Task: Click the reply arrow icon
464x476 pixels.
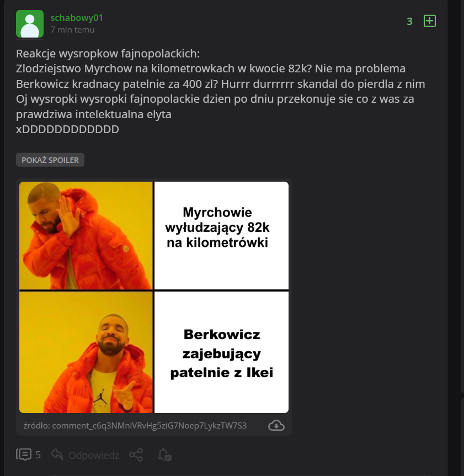Action: [57, 454]
